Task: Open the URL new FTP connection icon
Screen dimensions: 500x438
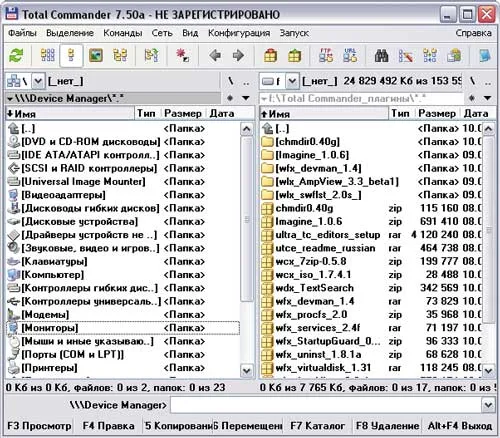Action: click(350, 55)
